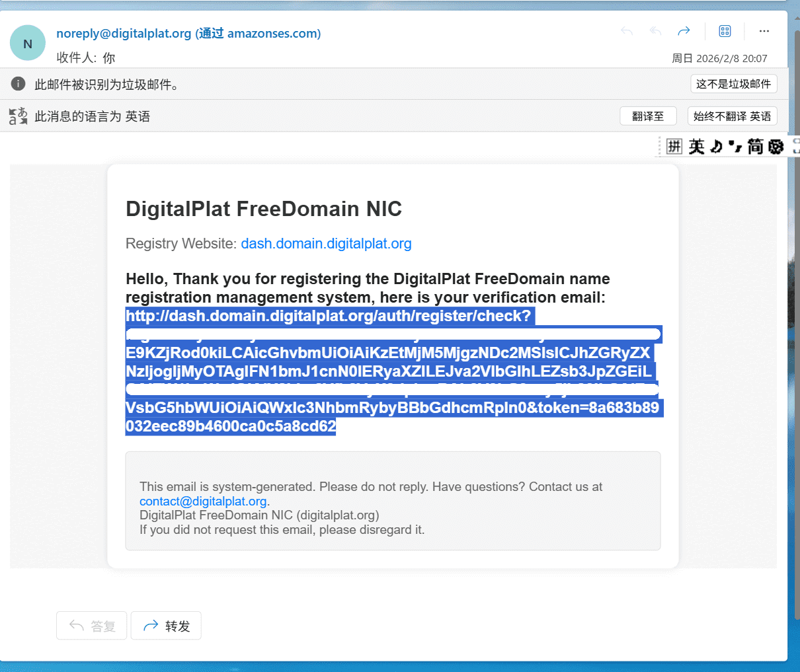This screenshot has height=672, width=800.
Task: Open the apps grid icon in header
Action: point(725,31)
